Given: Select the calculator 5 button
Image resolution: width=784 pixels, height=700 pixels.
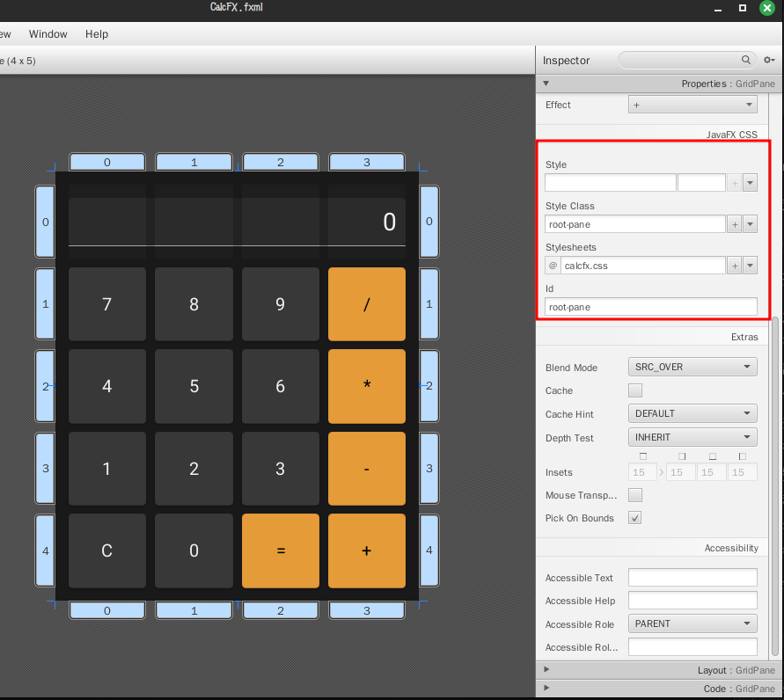Looking at the screenshot, I should [x=194, y=386].
